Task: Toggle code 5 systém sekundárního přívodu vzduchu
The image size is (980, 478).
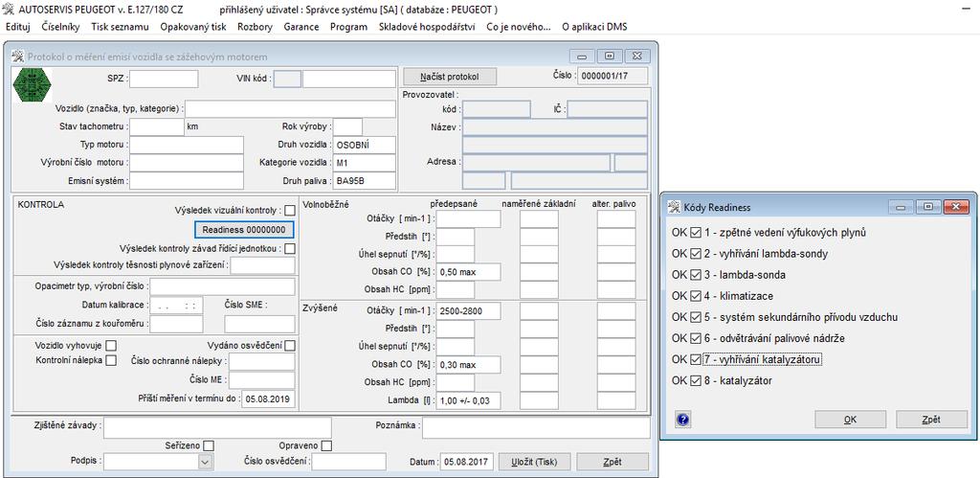Action: (696, 317)
